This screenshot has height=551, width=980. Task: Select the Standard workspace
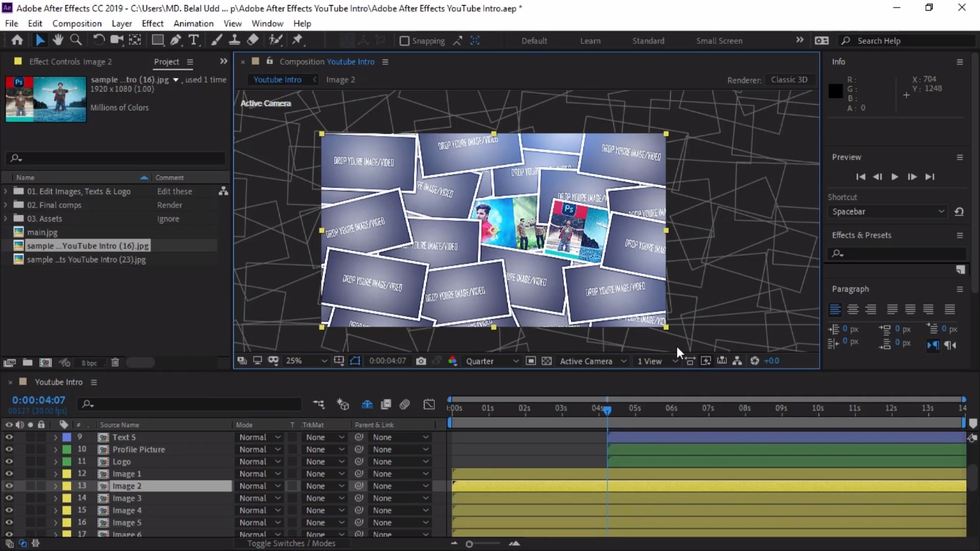coord(649,41)
